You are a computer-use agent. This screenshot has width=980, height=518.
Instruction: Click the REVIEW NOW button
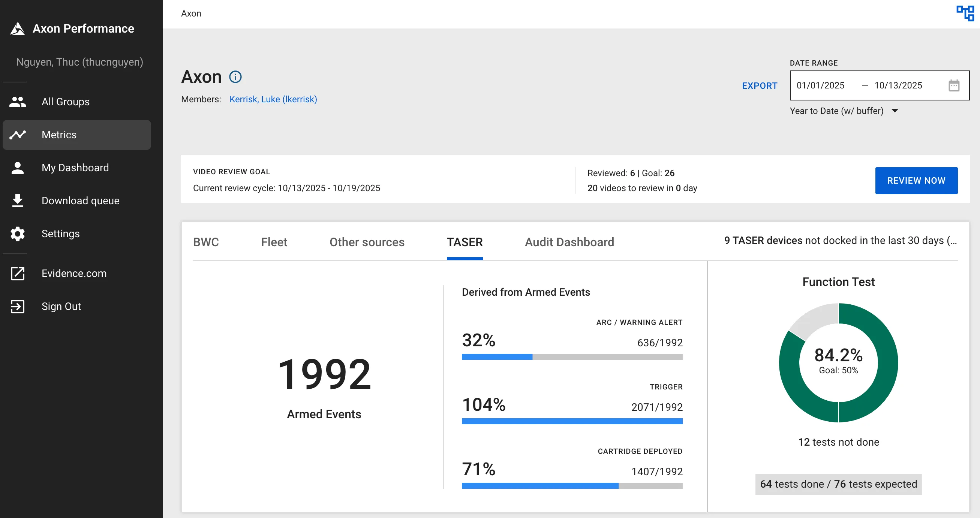(x=916, y=180)
